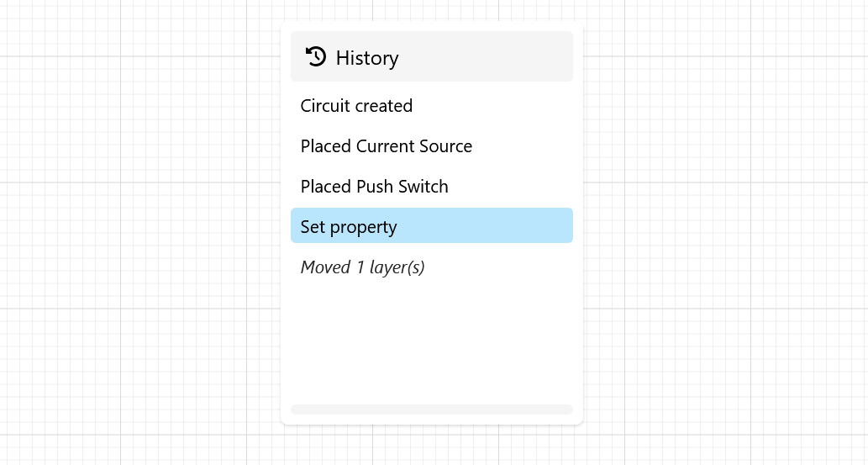Click the highlighted Set property entry
Viewport: 868px width, 465px height.
click(349, 227)
